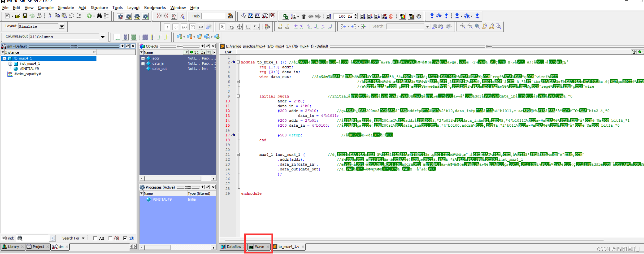Click the Zoom In magnifier icon
This screenshot has height=254, width=644.
[x=463, y=26]
